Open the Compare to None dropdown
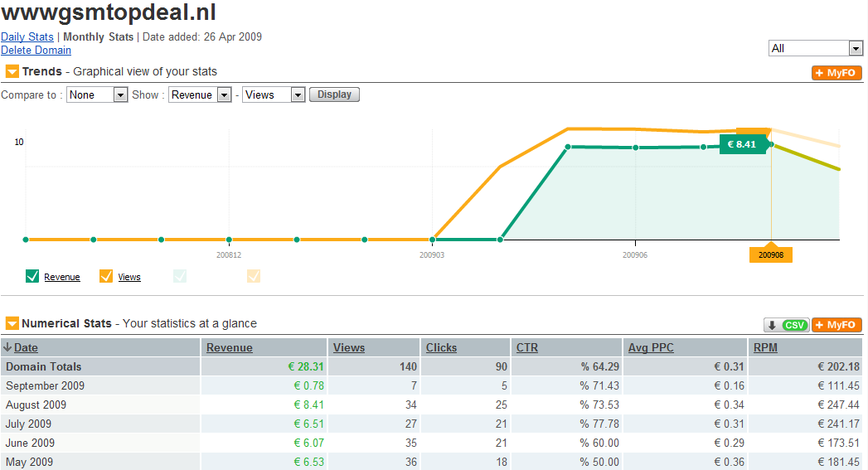The image size is (868, 470). [98, 94]
